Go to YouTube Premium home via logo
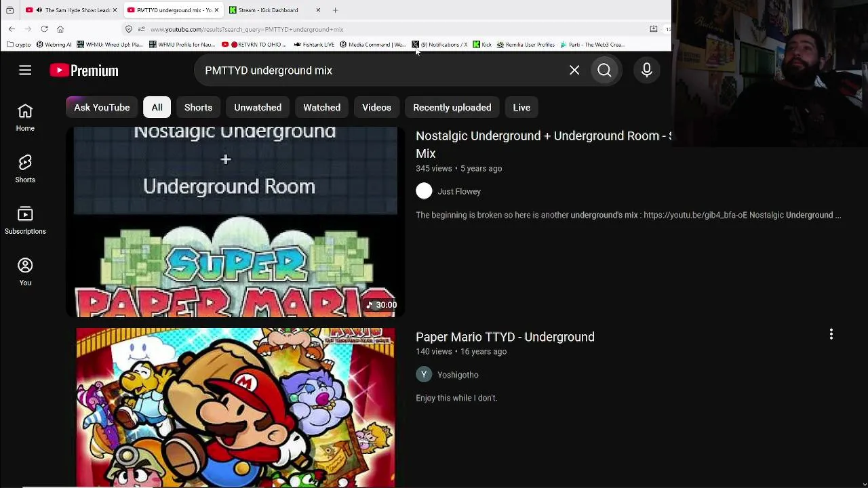The height and width of the screenshot is (488, 868). coord(84,70)
